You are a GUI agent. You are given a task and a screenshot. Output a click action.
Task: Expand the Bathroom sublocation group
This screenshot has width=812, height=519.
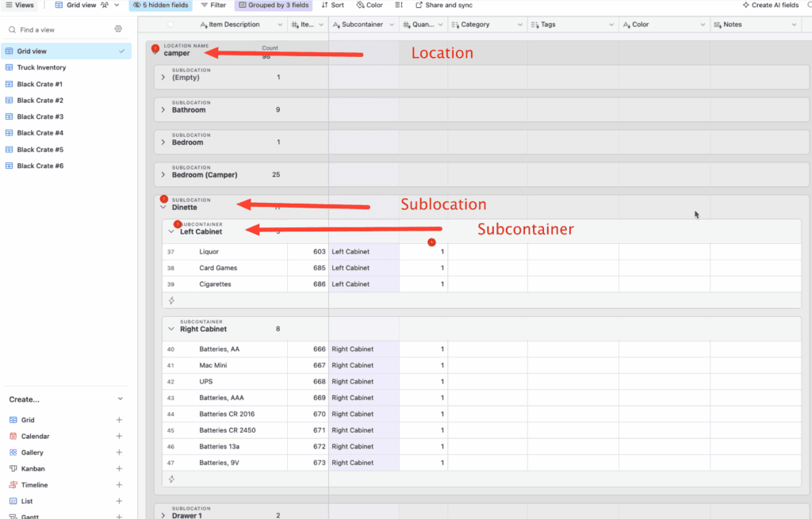(x=163, y=110)
